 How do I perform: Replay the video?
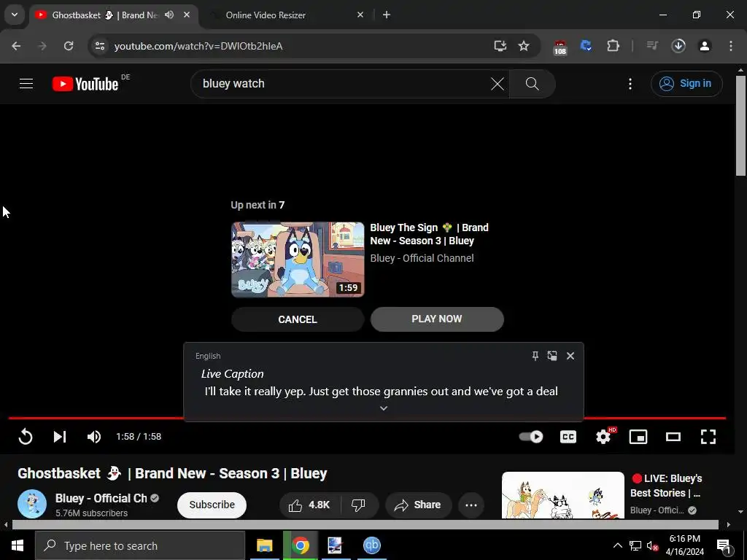coord(26,437)
